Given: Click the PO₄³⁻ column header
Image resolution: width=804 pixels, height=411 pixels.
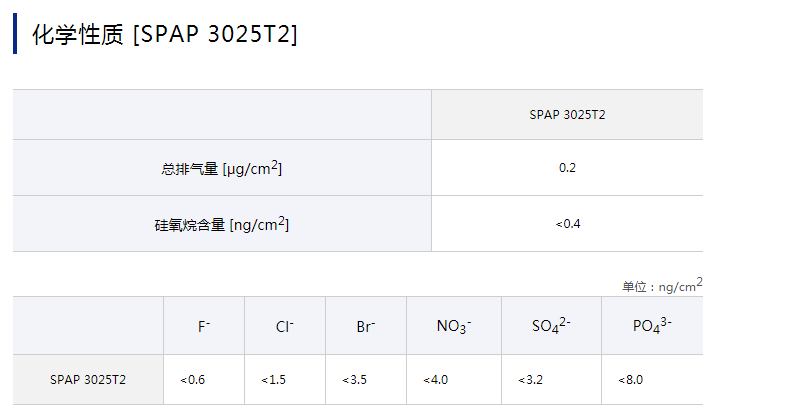Looking at the screenshot, I should click(x=652, y=326).
